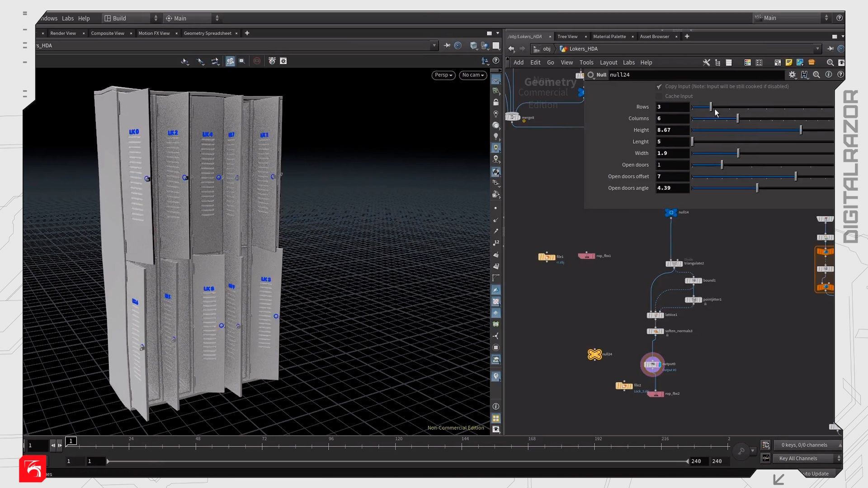Screen dimensions: 868x488
Task: Open the Persp viewport dropdown
Action: [x=443, y=75]
